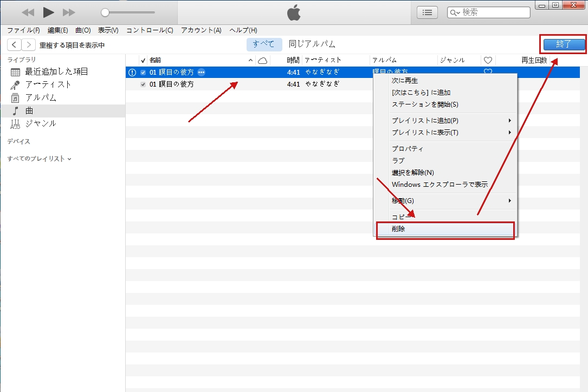Click the Apple logo in the display
The width and height of the screenshot is (588, 392).
[294, 13]
